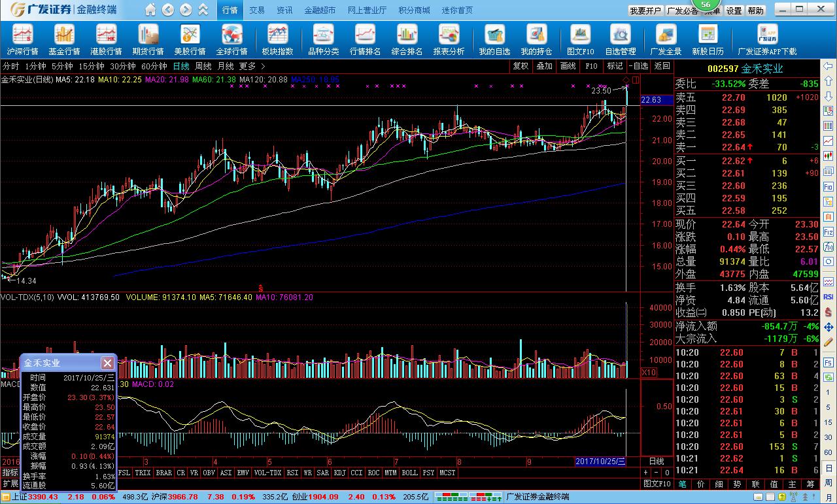Open 期货行情 futures quotes icon
Screen dimensions: 837x504
[148, 40]
